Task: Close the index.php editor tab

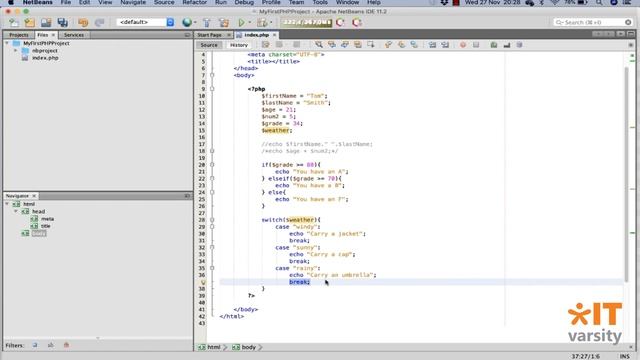Action: point(274,35)
